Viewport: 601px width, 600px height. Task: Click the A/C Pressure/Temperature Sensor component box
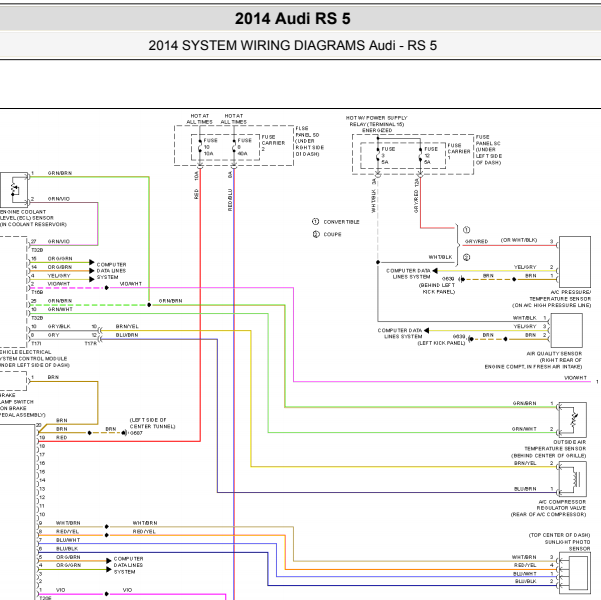[574, 262]
